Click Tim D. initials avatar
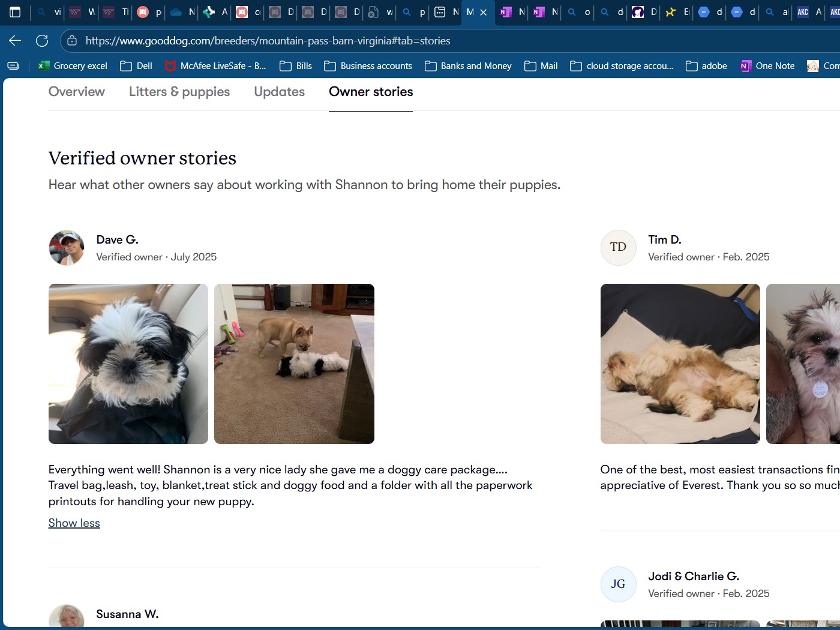840x630 pixels. tap(618, 248)
